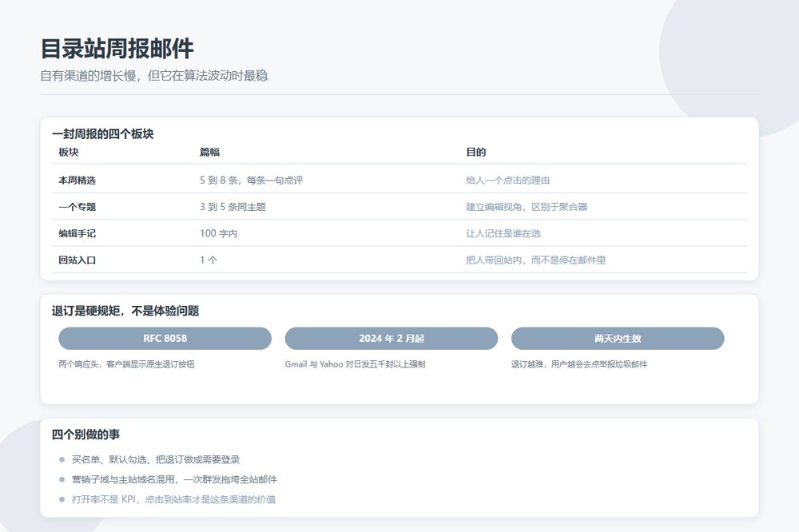The width and height of the screenshot is (799, 532).
Task: Click caption 退订越难，用户越会去点举报垃圾邮件
Action: point(579,364)
